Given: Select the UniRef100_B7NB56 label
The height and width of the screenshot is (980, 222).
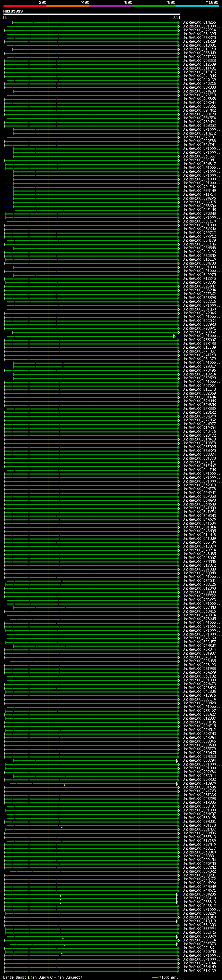Looking at the screenshot, I should click(x=199, y=405).
